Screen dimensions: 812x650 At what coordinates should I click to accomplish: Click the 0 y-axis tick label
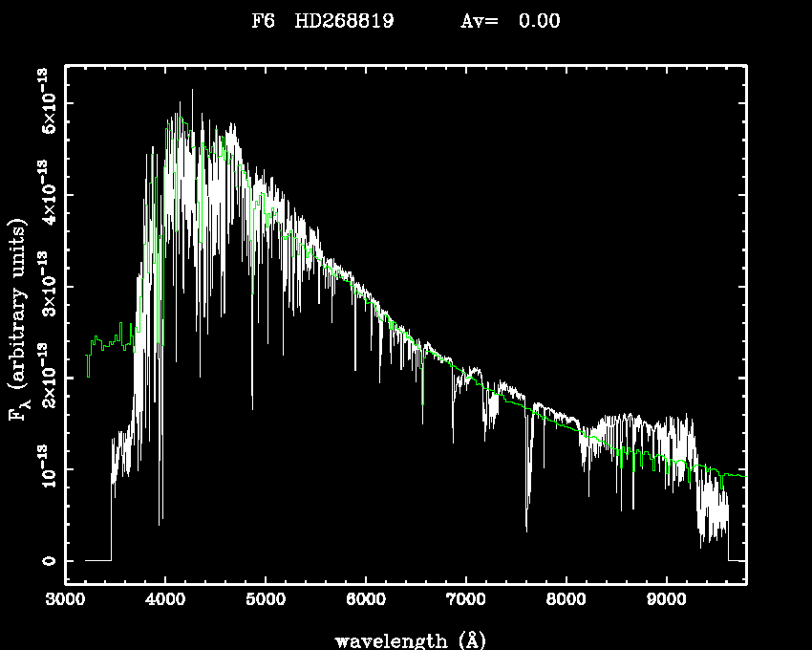point(47,561)
